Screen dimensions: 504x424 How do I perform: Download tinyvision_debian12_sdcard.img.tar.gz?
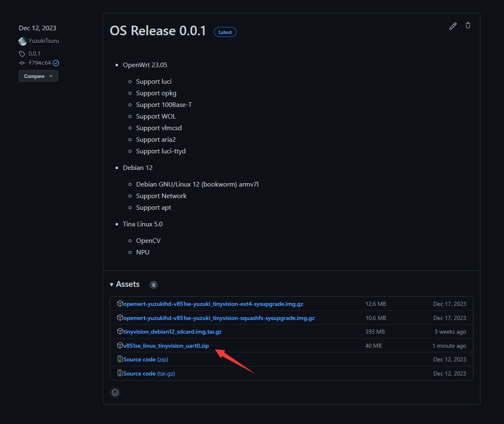point(172,332)
